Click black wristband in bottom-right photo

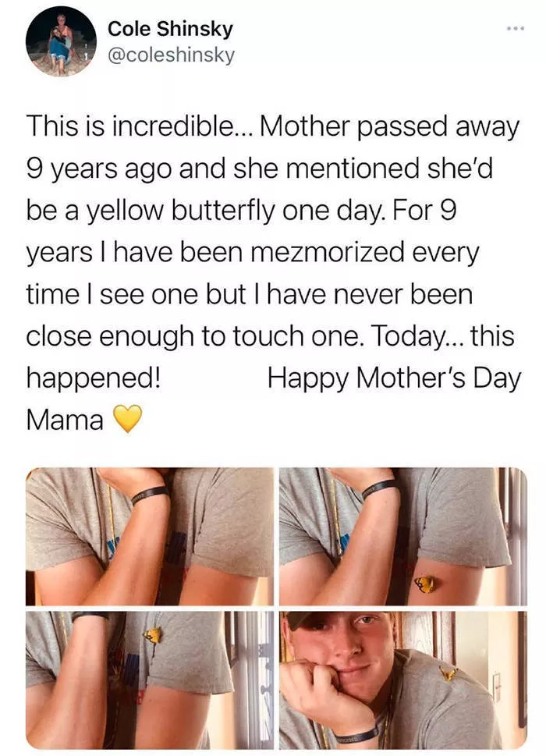click(x=358, y=733)
